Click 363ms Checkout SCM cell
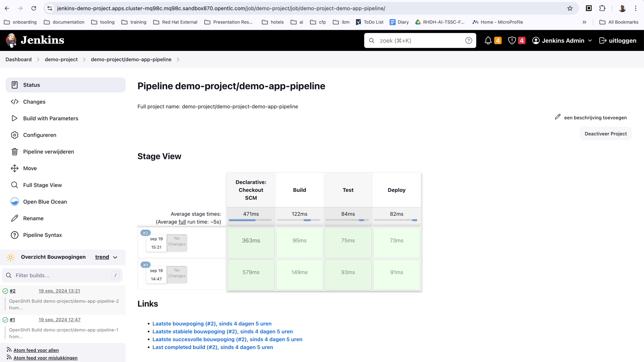Image resolution: width=644 pixels, height=362 pixels. pyautogui.click(x=251, y=242)
